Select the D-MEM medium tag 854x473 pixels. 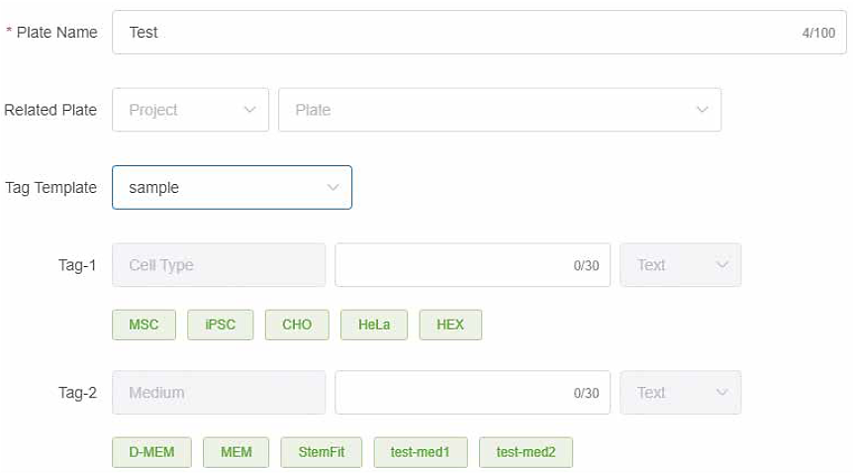pyautogui.click(x=152, y=452)
